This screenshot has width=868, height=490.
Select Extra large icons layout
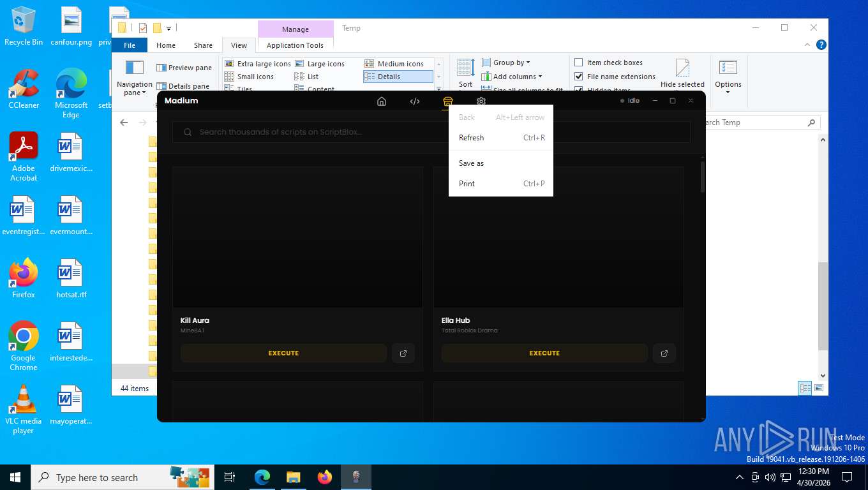[x=258, y=64]
